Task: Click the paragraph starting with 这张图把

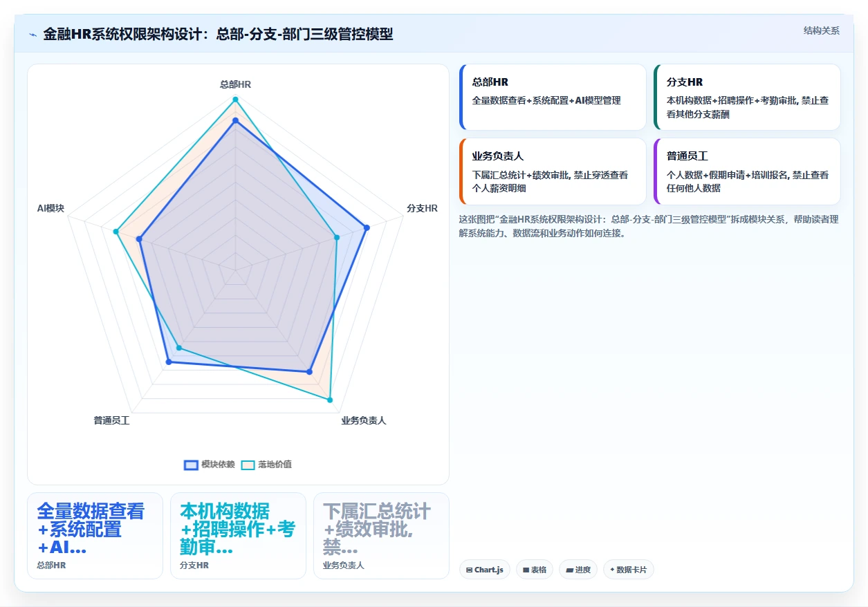Action: click(x=649, y=226)
